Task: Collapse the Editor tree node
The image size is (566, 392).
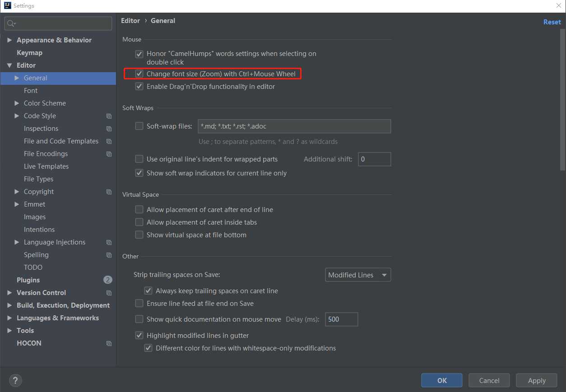Action: pos(9,65)
